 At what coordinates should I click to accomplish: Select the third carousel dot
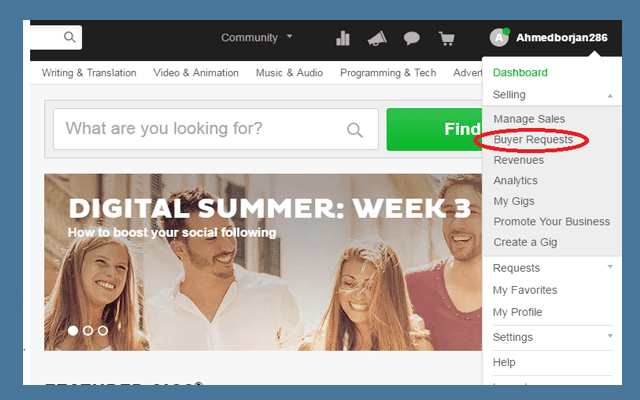(x=103, y=330)
